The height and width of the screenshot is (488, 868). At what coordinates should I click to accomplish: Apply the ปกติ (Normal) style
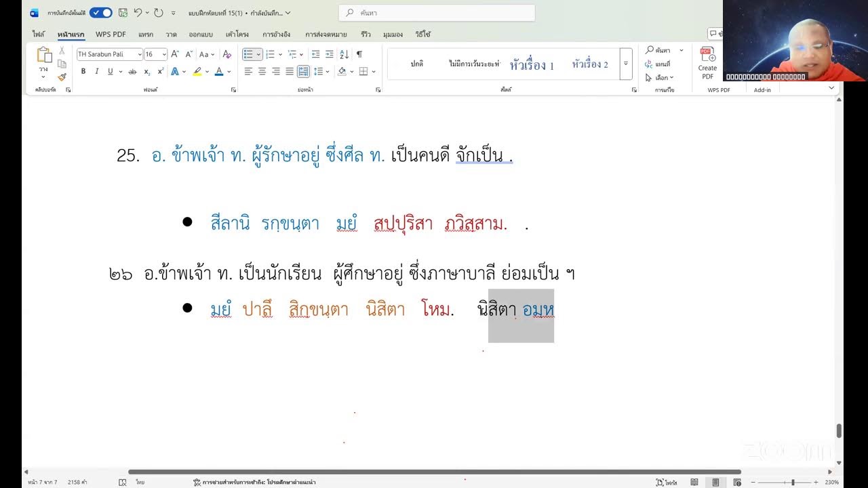click(x=416, y=64)
